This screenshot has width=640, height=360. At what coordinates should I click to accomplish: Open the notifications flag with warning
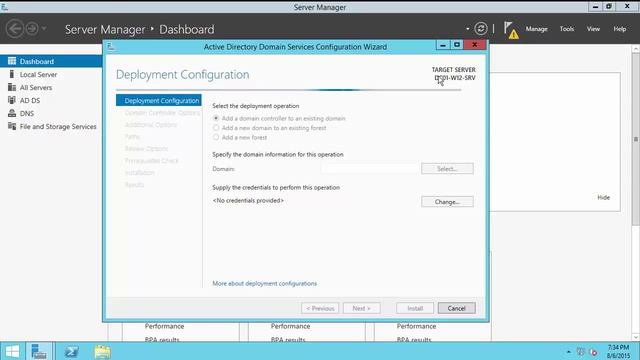click(511, 30)
